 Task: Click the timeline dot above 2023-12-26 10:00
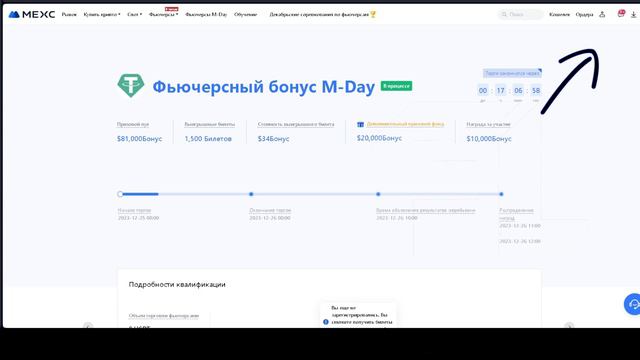[x=378, y=194]
